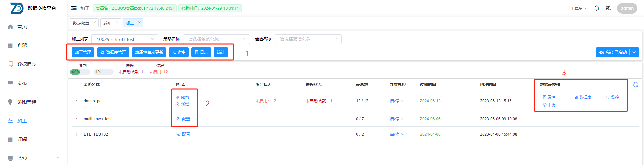Click the 加工管理 button
644x165 pixels.
click(x=83, y=52)
